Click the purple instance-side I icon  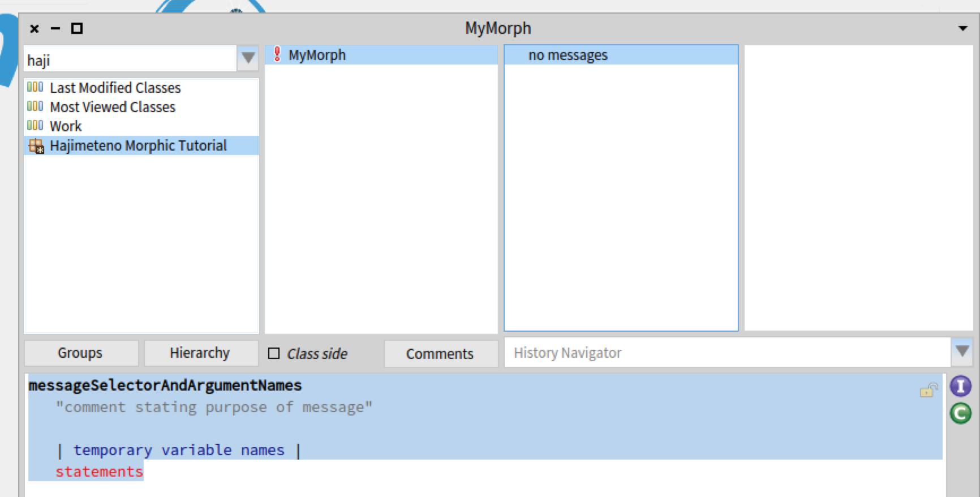pyautogui.click(x=960, y=386)
